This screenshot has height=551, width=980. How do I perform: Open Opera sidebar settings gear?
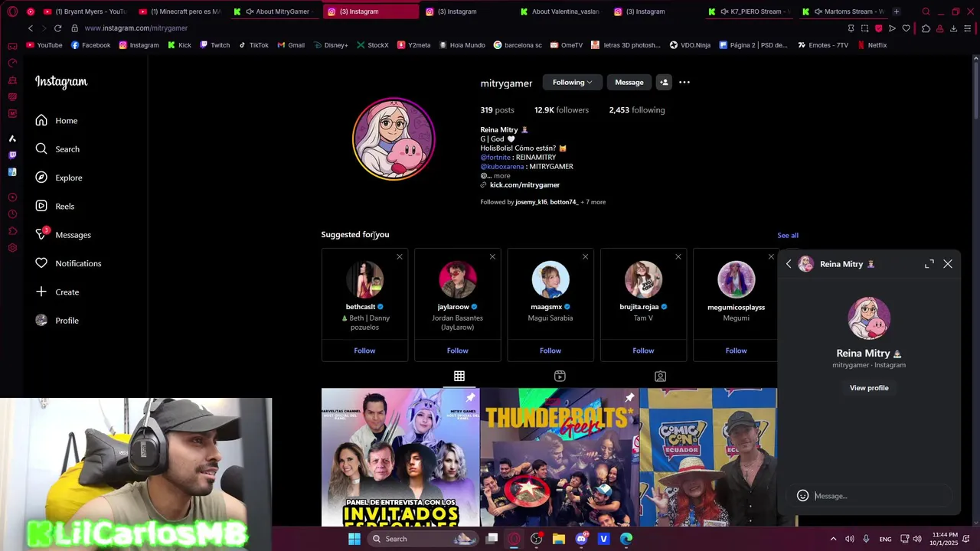(12, 248)
